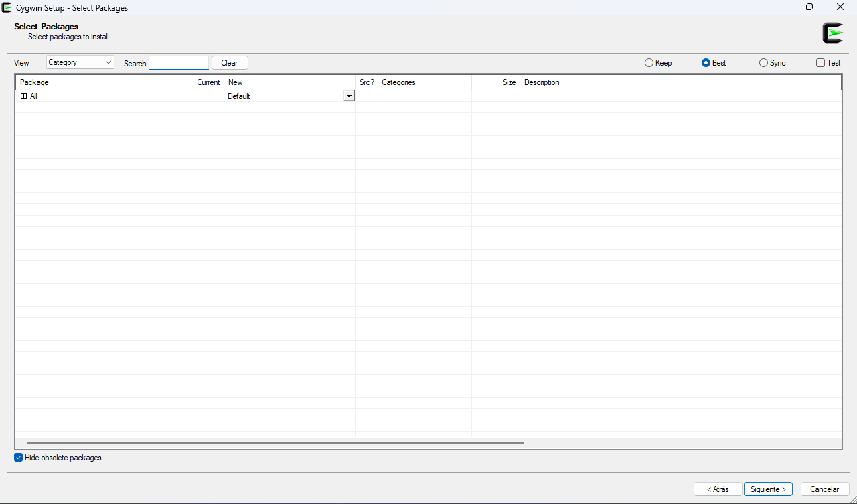Expand the All category tree node

[23, 96]
